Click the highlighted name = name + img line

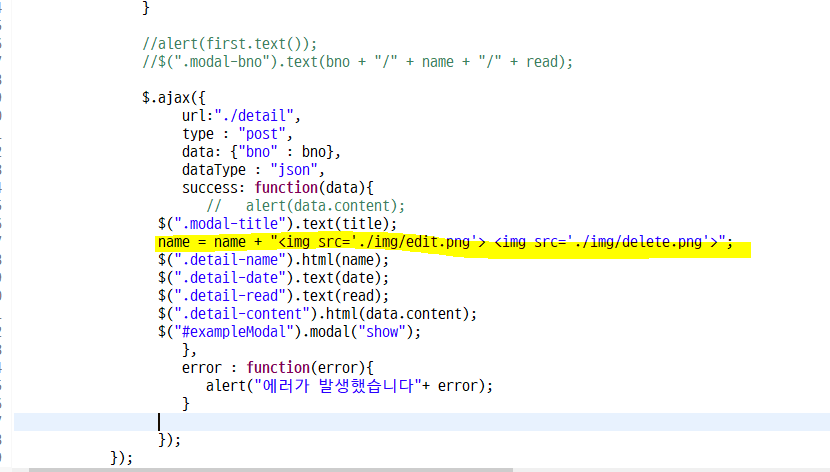[445, 242]
